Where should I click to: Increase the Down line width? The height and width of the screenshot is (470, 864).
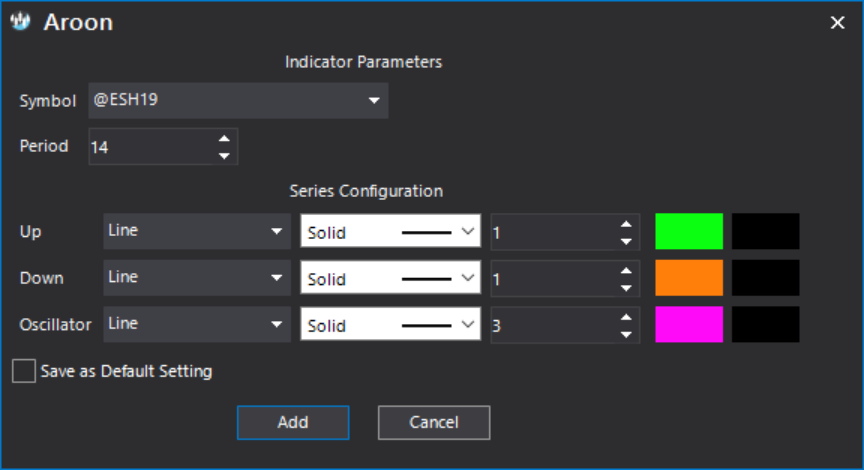(x=626, y=271)
